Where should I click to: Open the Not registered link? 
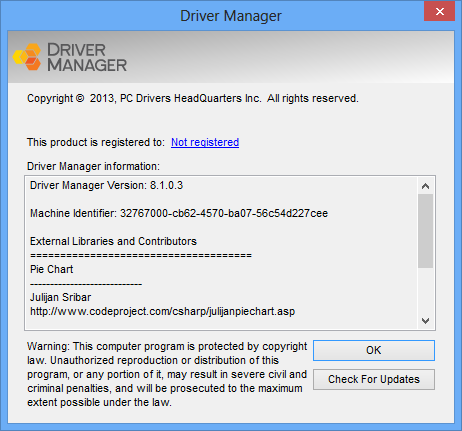pos(205,142)
